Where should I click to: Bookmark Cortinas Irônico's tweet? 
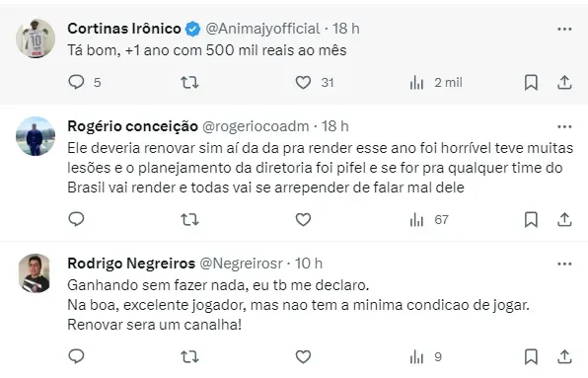tap(531, 82)
